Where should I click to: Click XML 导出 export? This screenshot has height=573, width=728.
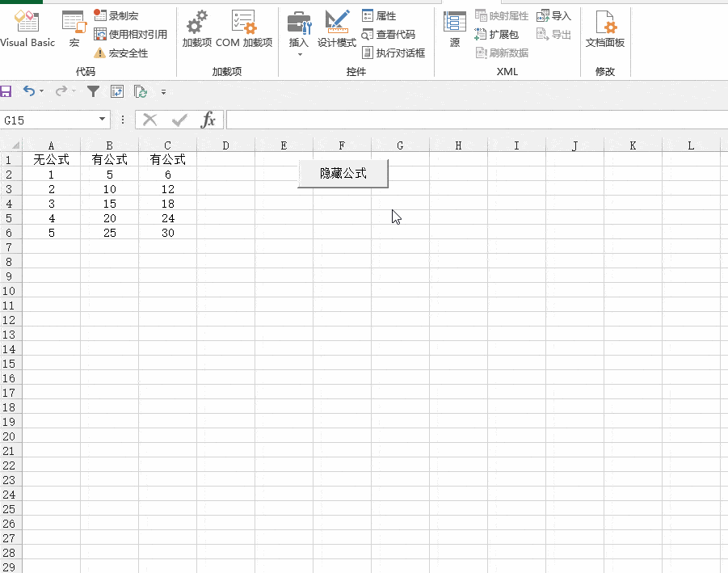click(x=553, y=35)
